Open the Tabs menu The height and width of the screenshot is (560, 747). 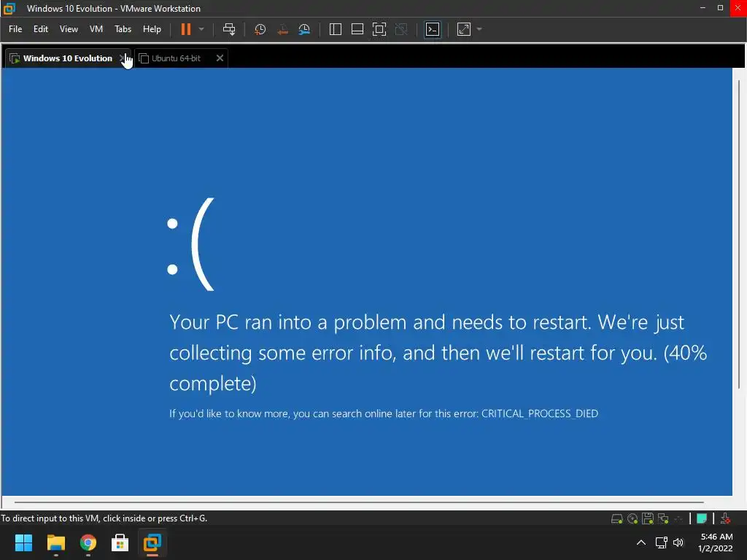click(x=123, y=29)
